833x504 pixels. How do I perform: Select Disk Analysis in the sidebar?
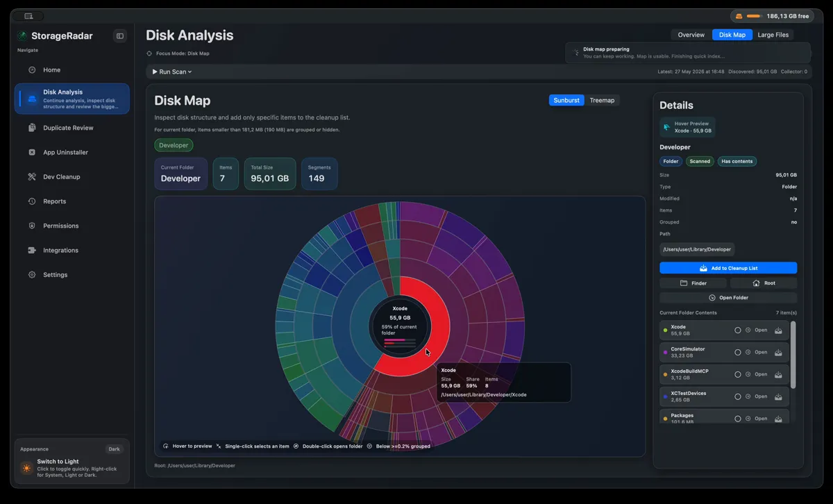(71, 99)
